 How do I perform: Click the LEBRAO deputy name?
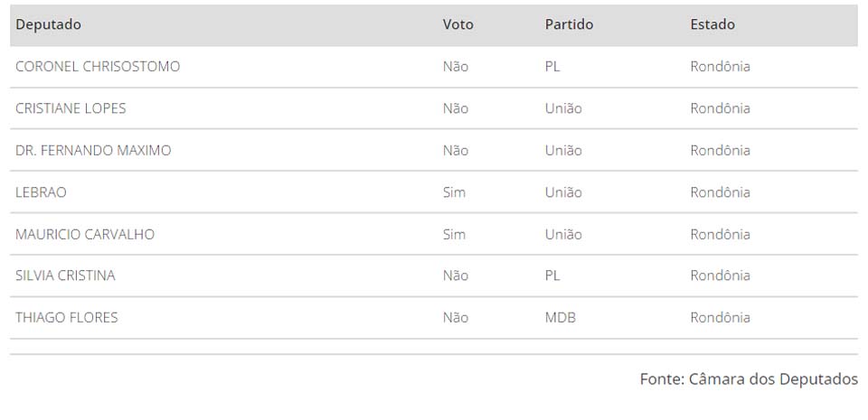41,192
